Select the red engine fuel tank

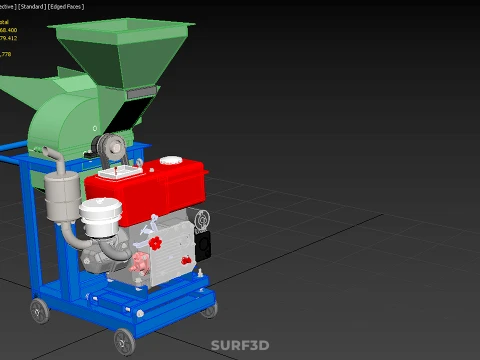point(145,192)
